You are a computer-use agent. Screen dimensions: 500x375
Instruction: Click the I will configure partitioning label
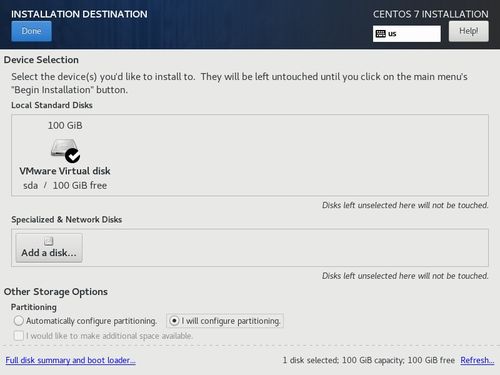(x=231, y=321)
